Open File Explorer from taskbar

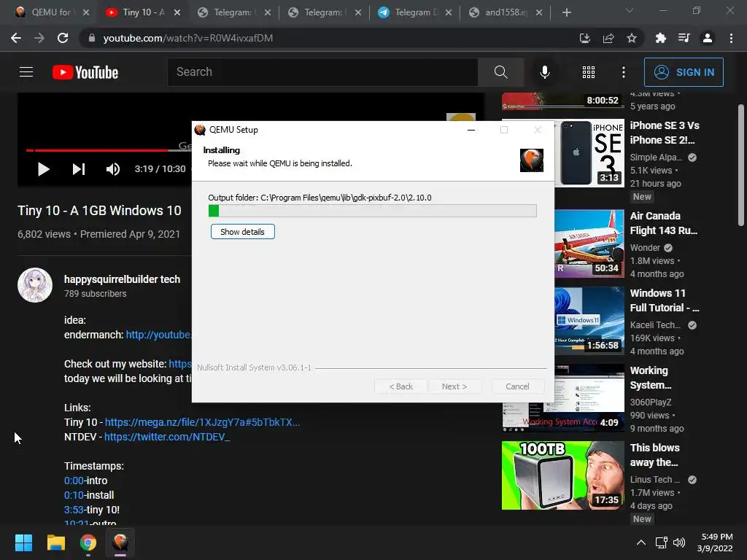pyautogui.click(x=55, y=542)
